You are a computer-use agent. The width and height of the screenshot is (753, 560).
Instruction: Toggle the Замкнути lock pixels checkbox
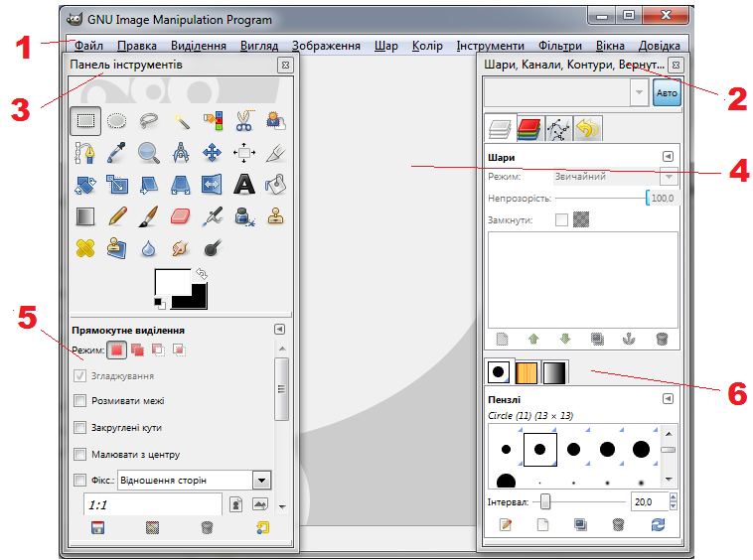[561, 220]
